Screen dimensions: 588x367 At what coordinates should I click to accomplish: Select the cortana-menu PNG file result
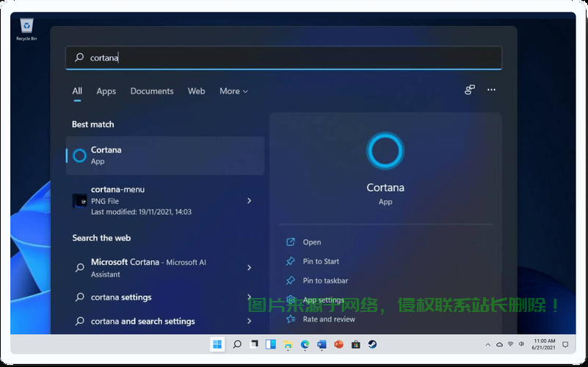pos(165,200)
